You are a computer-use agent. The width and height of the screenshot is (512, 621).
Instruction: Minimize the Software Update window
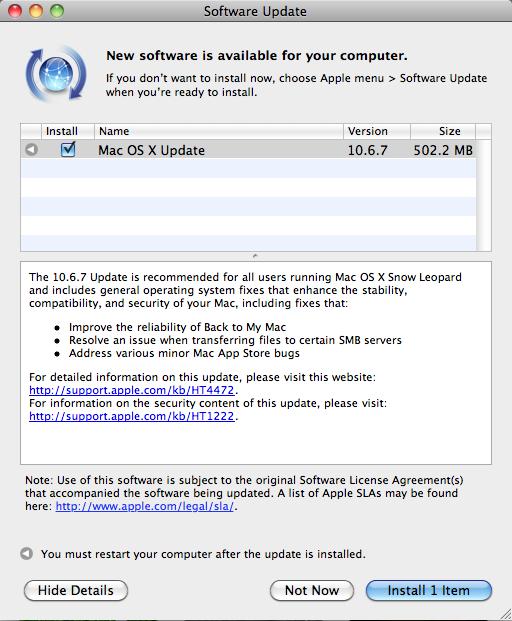click(36, 11)
